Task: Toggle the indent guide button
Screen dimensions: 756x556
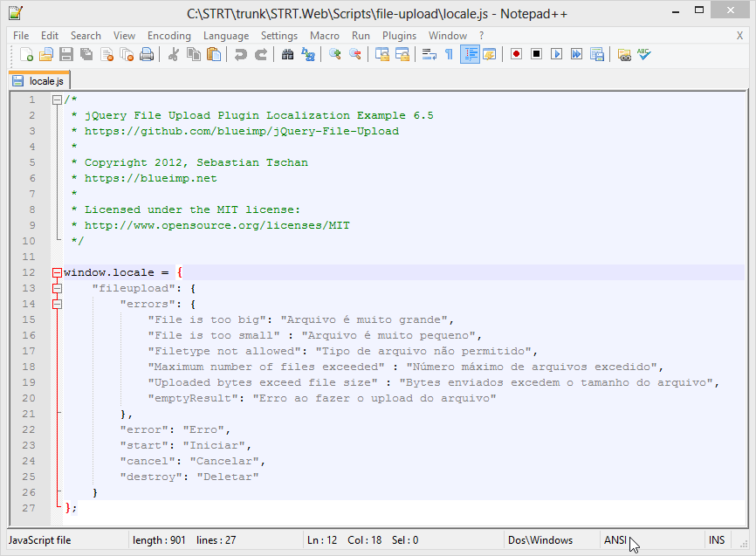Action: click(470, 54)
